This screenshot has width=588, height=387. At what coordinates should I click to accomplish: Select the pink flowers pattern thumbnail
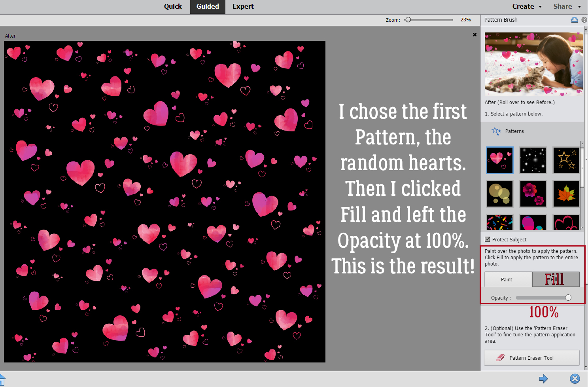[x=533, y=194]
